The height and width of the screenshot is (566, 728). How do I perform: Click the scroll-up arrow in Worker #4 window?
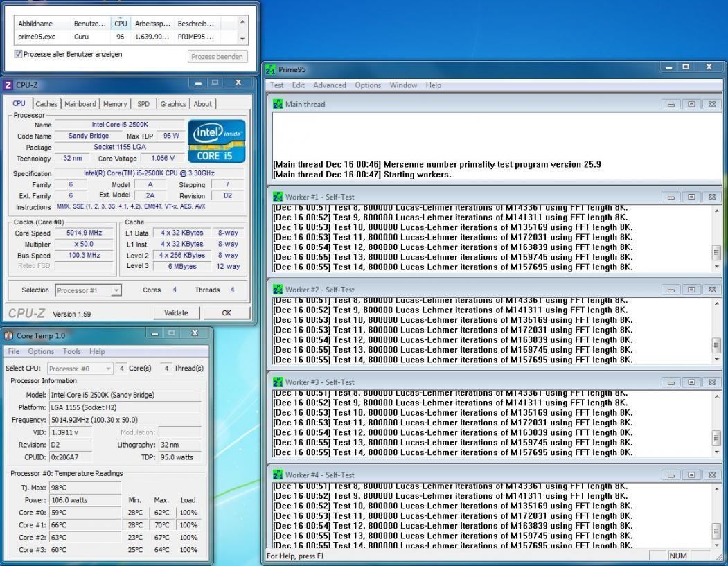[x=716, y=489]
